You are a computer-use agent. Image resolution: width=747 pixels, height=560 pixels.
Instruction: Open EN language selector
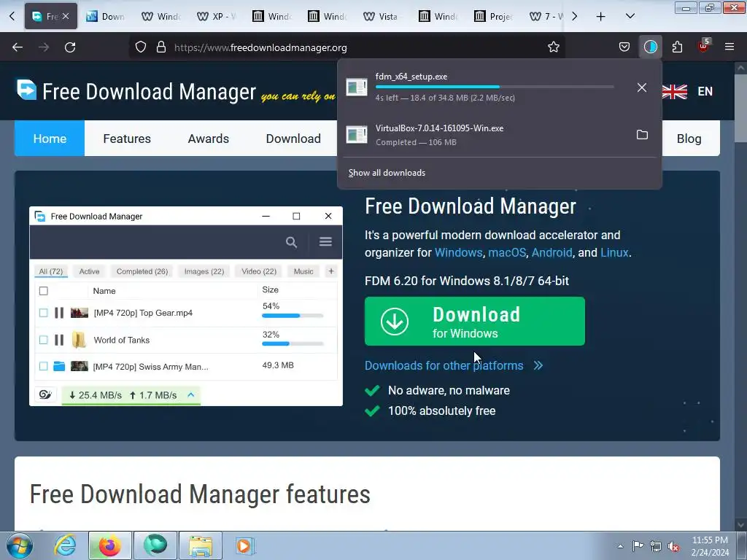pos(705,91)
